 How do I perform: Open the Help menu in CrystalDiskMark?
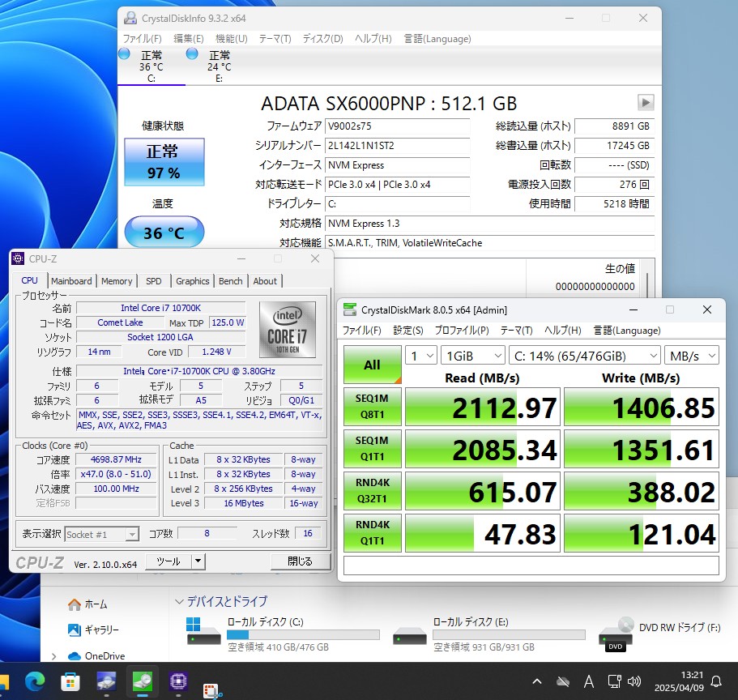(562, 330)
